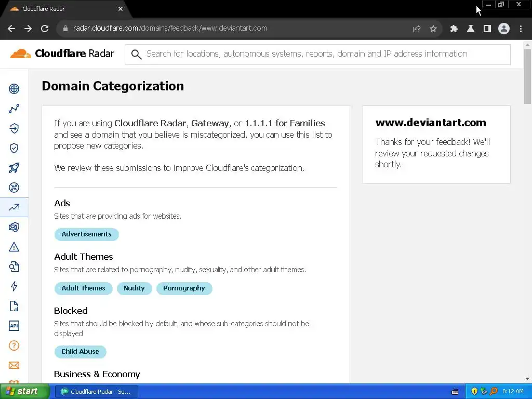Click the browser address bar URL
The image size is (532, 399).
pos(170,29)
